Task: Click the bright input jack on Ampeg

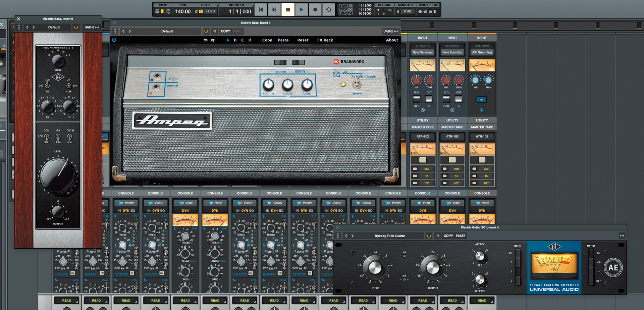Action: pyautogui.click(x=157, y=76)
